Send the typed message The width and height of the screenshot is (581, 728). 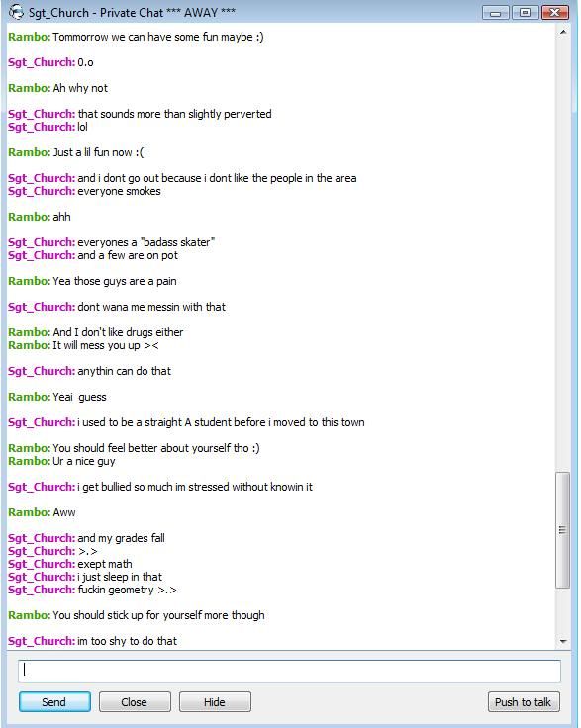pyautogui.click(x=54, y=702)
